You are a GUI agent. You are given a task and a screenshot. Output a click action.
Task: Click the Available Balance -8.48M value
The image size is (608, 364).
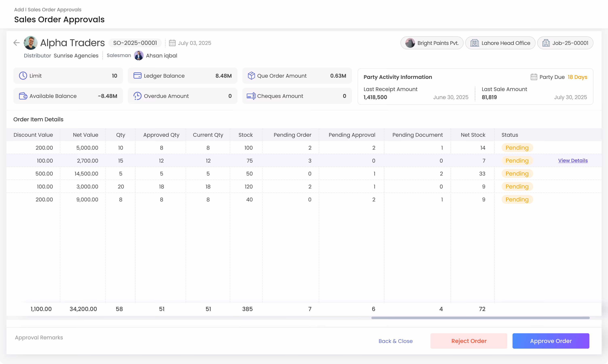(x=107, y=96)
